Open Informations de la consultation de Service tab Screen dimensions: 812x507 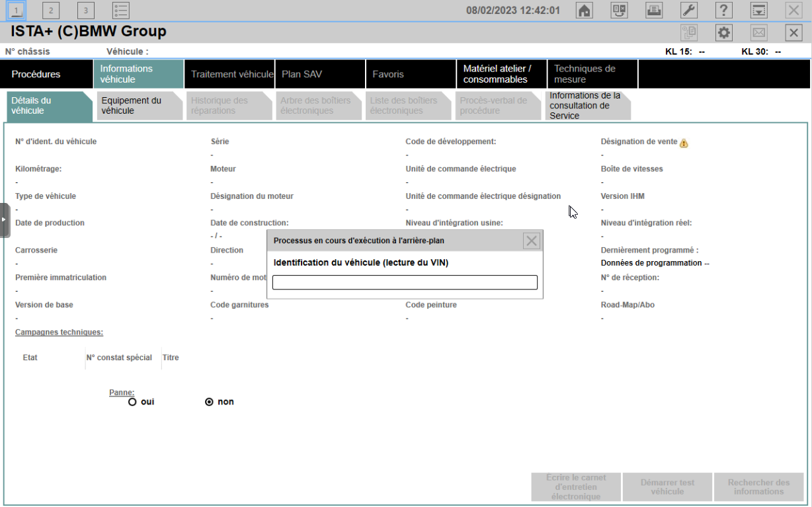click(x=588, y=106)
